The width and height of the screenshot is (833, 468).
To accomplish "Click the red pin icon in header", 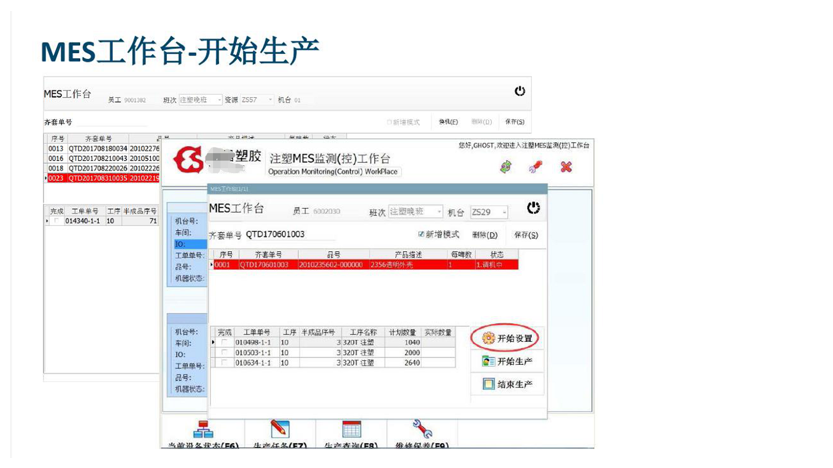I will [x=536, y=167].
